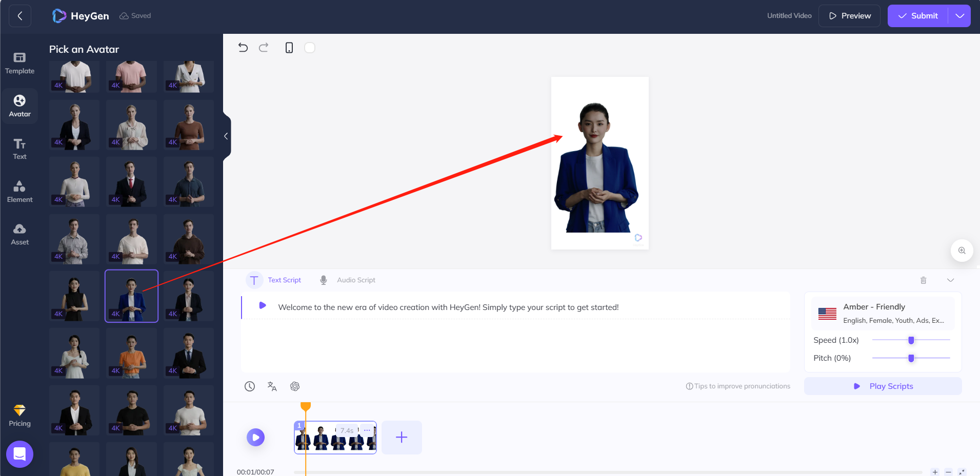The image size is (980, 476).
Task: Rename the Untitled Video title
Action: 789,16
